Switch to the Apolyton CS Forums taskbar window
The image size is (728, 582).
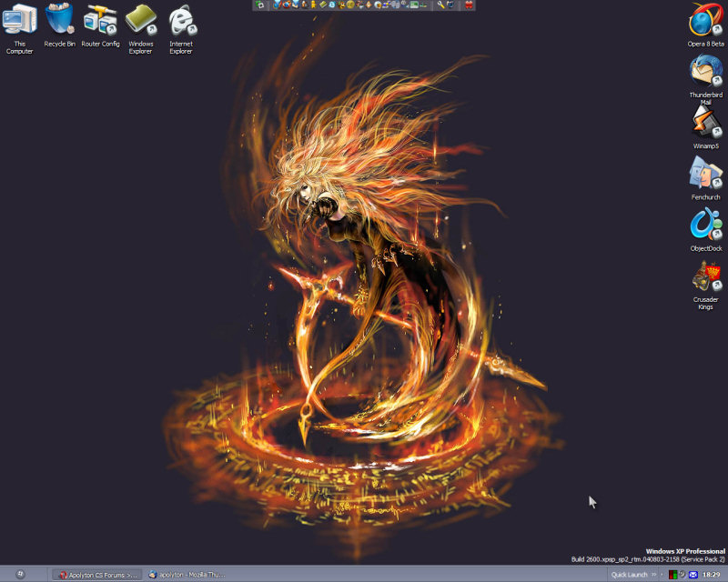[x=97, y=575]
